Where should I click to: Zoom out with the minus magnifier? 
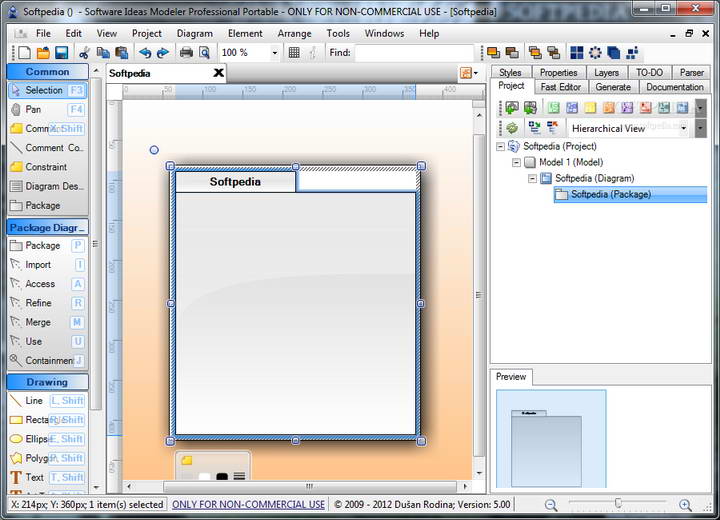551,505
